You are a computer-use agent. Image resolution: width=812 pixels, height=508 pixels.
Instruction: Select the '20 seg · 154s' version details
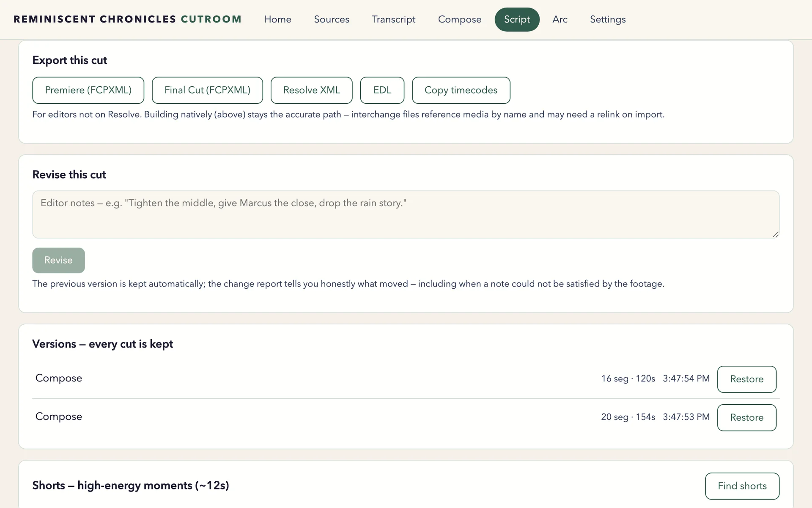628,417
